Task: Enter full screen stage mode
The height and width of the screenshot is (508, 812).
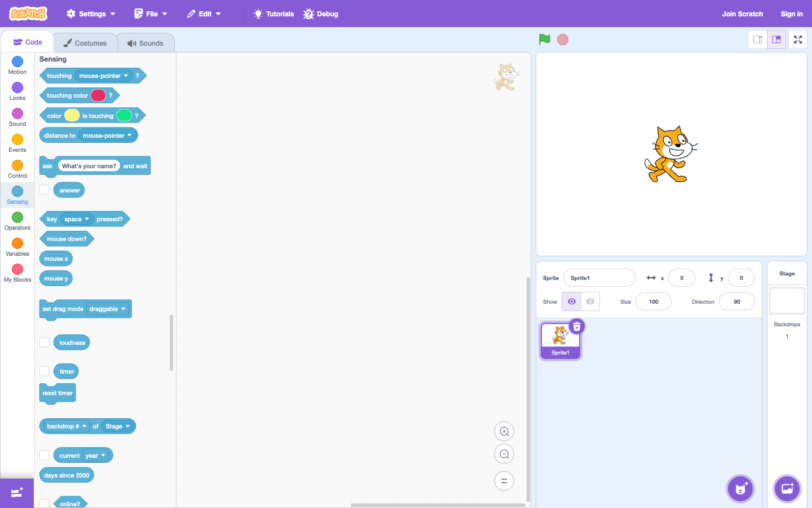Action: [798, 40]
